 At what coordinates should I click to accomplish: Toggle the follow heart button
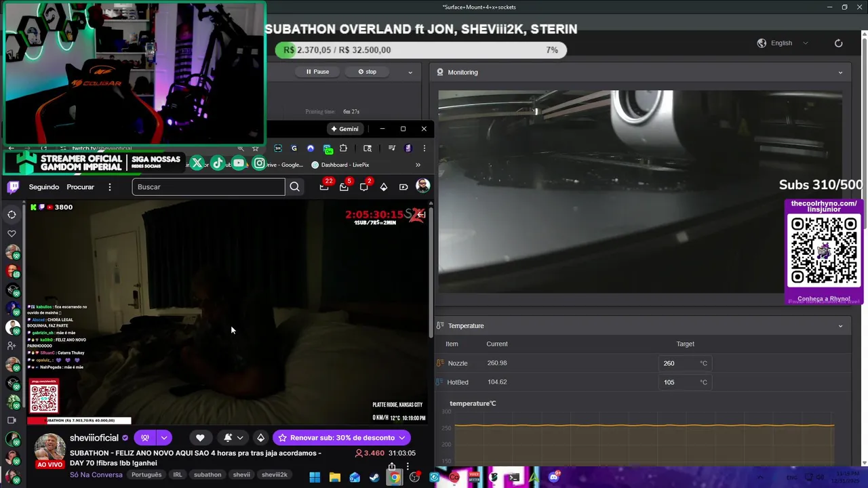click(x=200, y=438)
